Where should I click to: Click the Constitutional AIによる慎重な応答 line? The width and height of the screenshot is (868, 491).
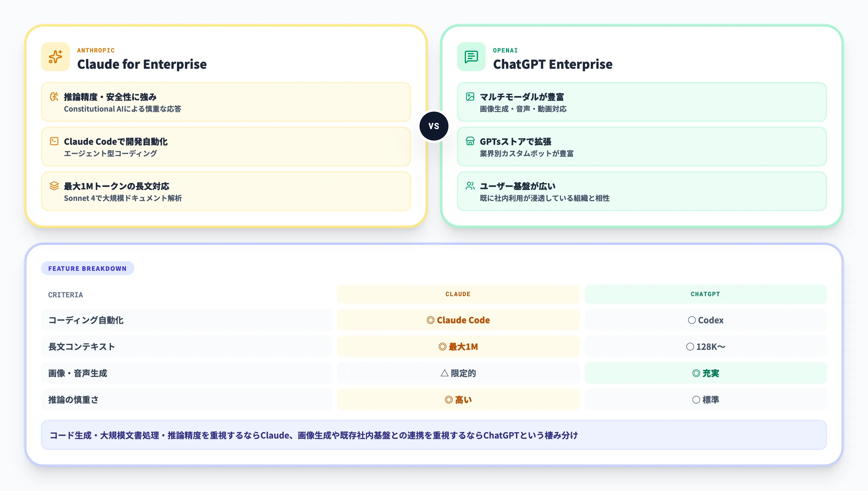(123, 109)
